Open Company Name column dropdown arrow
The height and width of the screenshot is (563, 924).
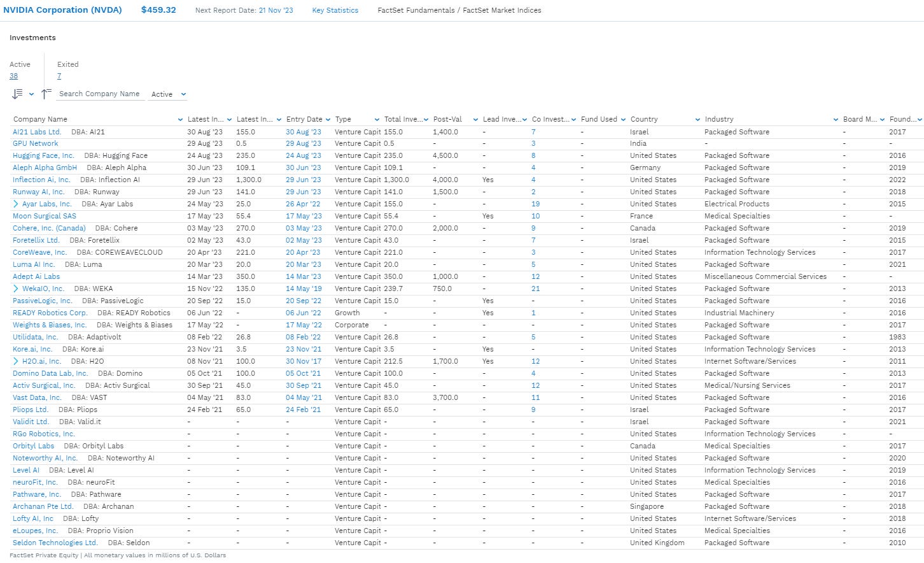click(180, 120)
